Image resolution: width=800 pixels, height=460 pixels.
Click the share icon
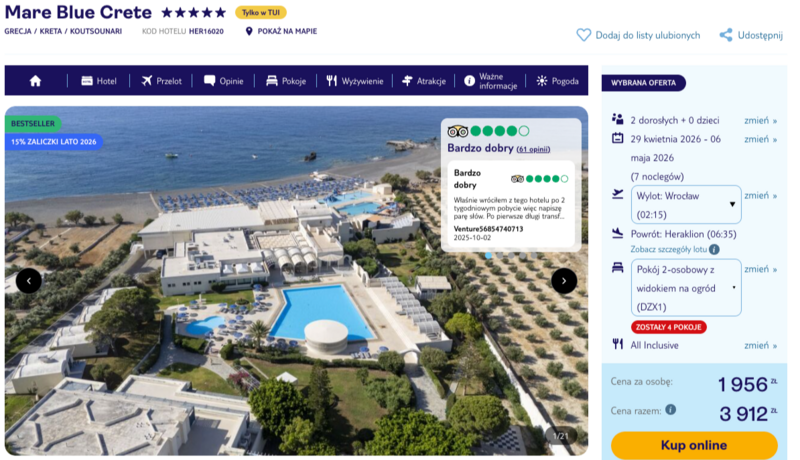point(726,35)
